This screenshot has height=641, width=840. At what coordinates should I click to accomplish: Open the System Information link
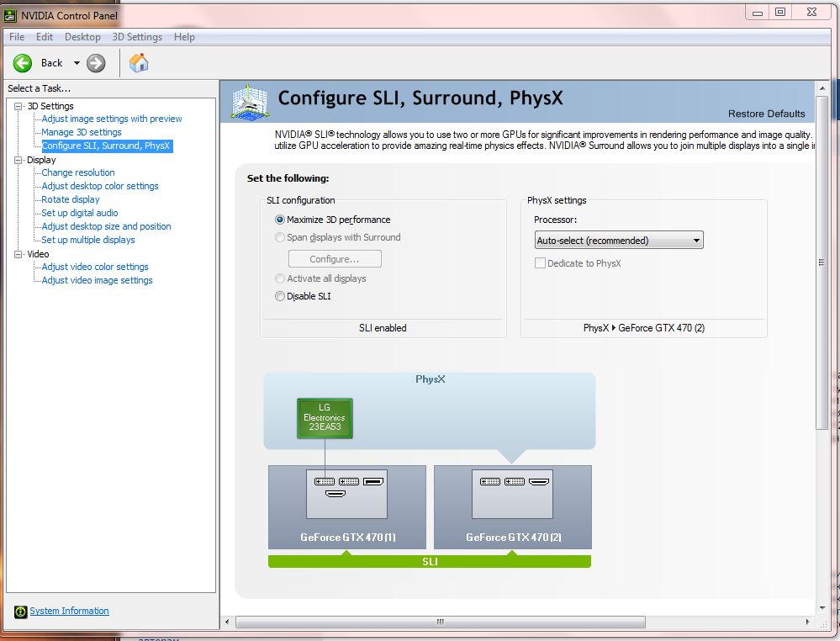(x=69, y=611)
